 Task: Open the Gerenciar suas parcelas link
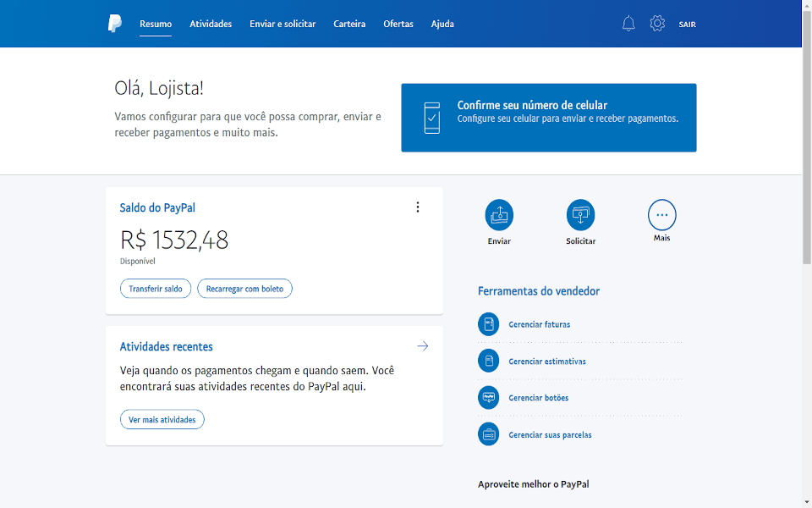coord(550,435)
